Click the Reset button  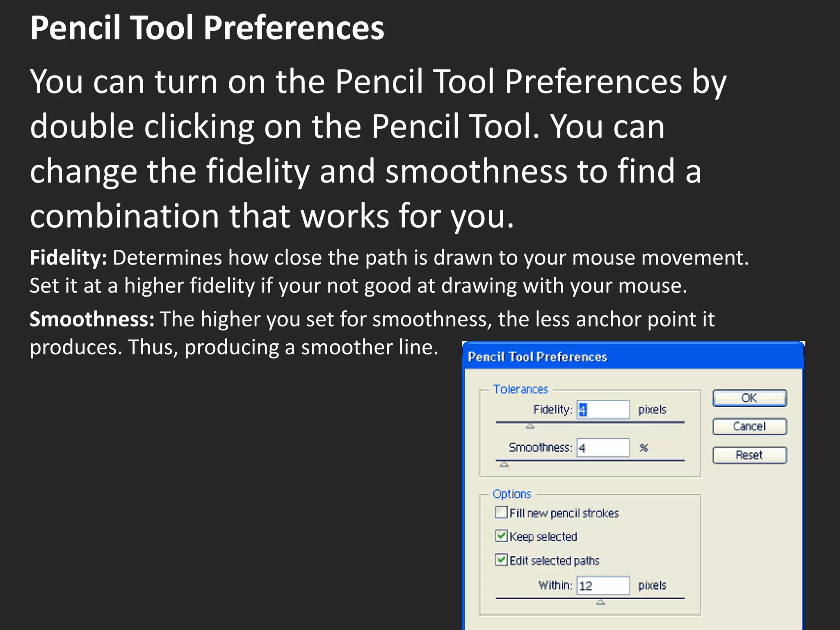(749, 455)
